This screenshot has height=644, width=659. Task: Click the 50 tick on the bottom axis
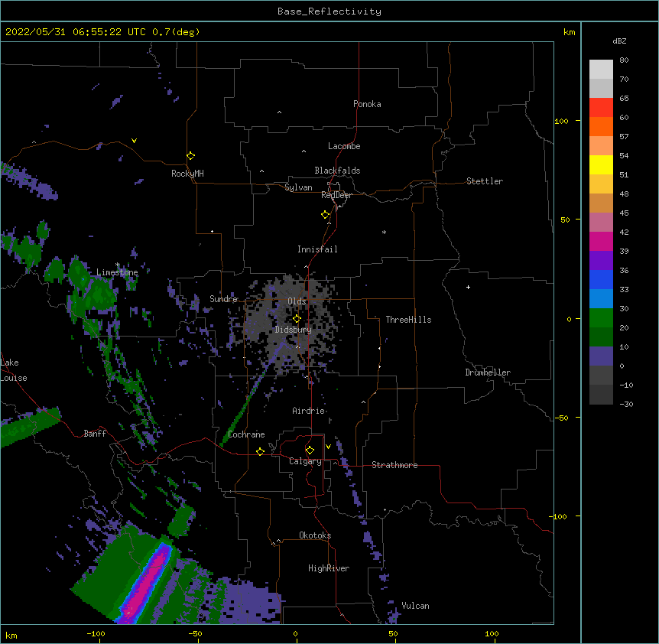(x=393, y=633)
